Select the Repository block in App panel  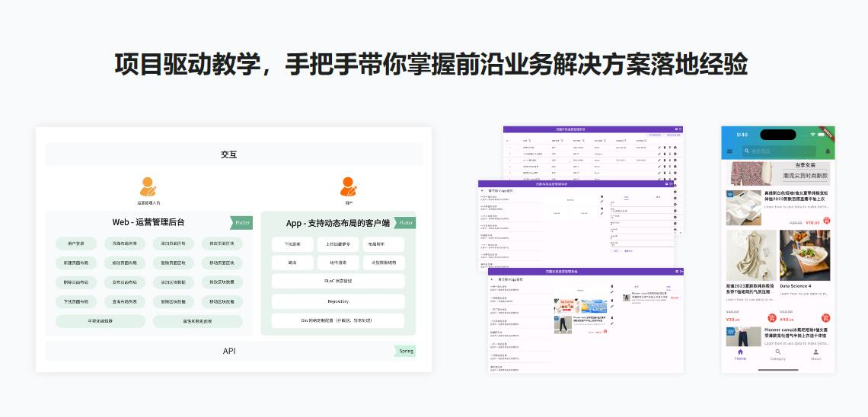338,301
